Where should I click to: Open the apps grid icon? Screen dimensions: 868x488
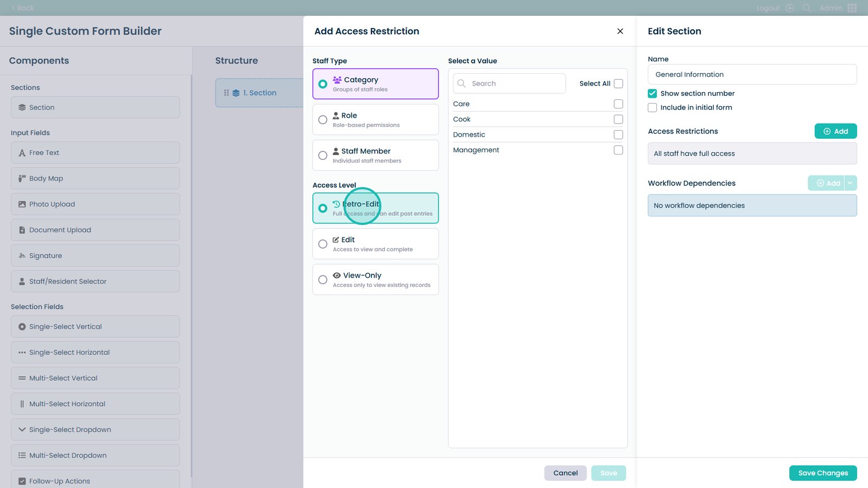(852, 8)
